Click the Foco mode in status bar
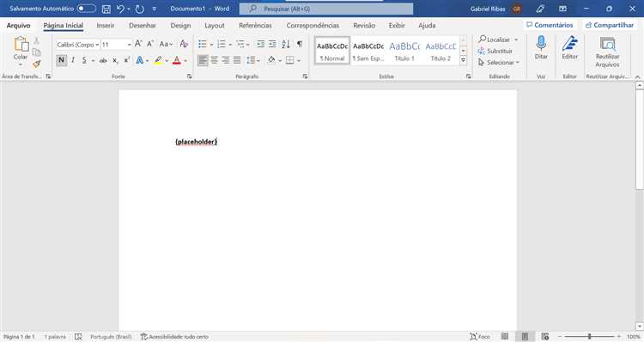644x342 pixels. click(480, 337)
